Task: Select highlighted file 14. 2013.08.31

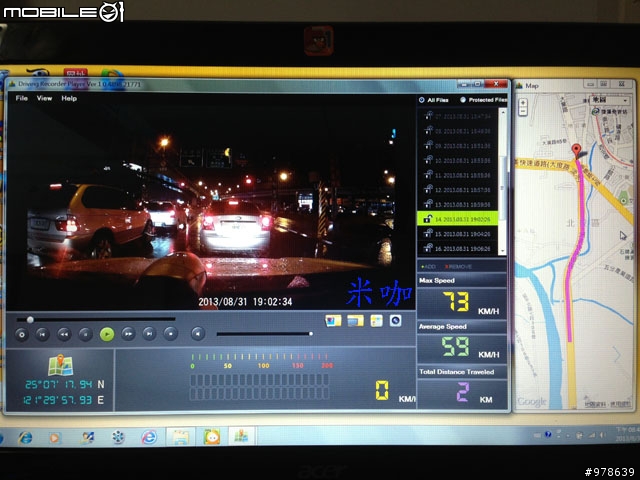Action: [457, 219]
